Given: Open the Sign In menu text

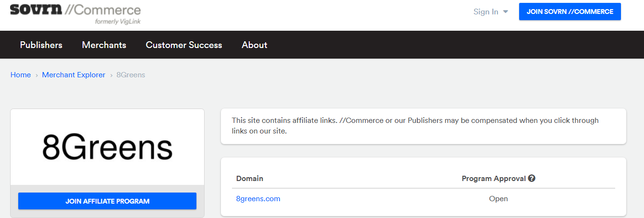Looking at the screenshot, I should 486,12.
